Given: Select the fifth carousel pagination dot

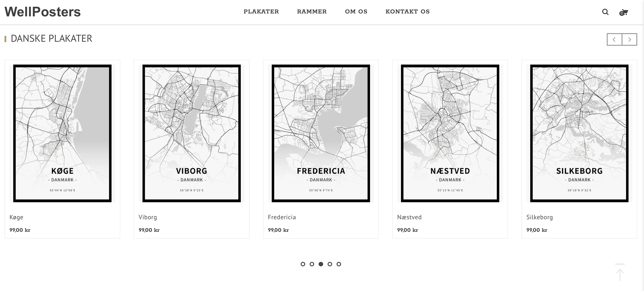Looking at the screenshot, I should [339, 264].
